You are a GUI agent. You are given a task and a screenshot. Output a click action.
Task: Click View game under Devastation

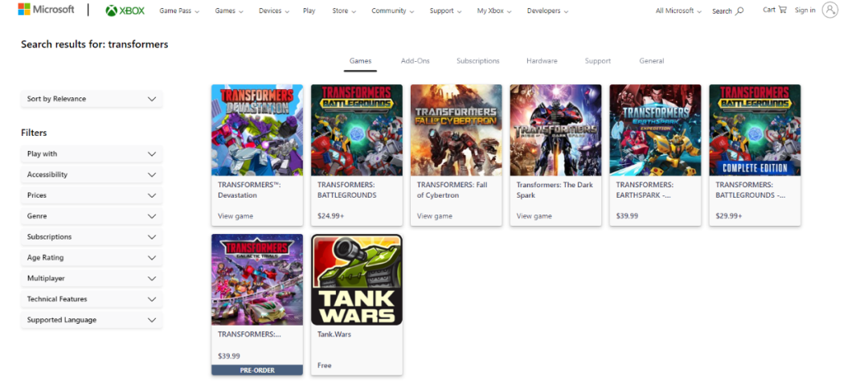pos(235,216)
